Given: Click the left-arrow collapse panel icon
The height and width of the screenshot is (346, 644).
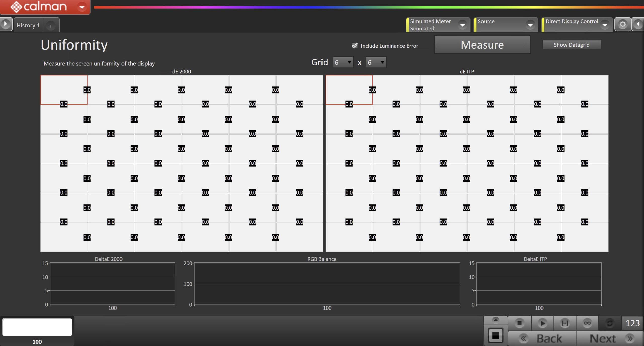Looking at the screenshot, I should (638, 24).
